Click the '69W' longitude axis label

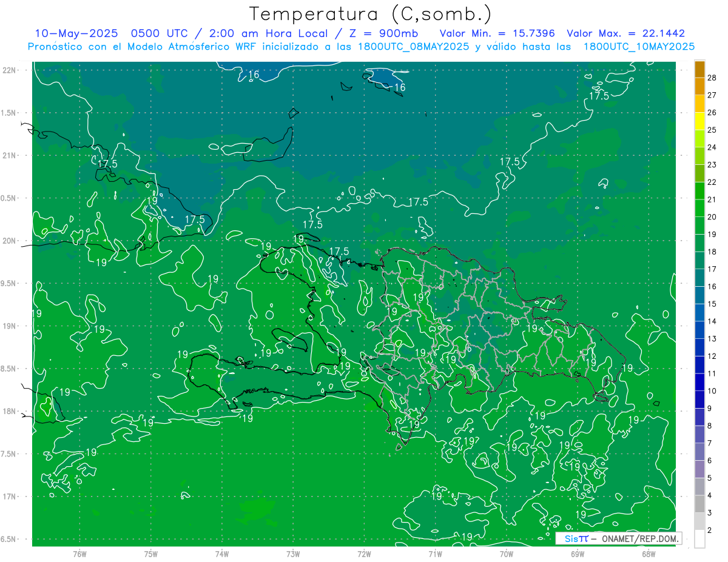[x=578, y=554]
